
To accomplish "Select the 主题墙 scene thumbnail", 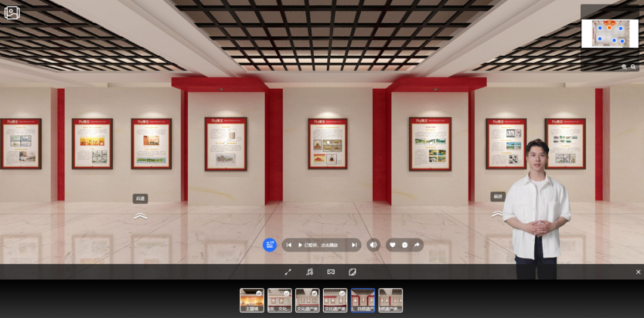I will [x=252, y=300].
